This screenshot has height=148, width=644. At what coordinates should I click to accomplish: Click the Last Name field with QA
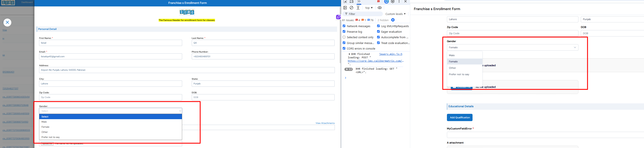coord(263,43)
